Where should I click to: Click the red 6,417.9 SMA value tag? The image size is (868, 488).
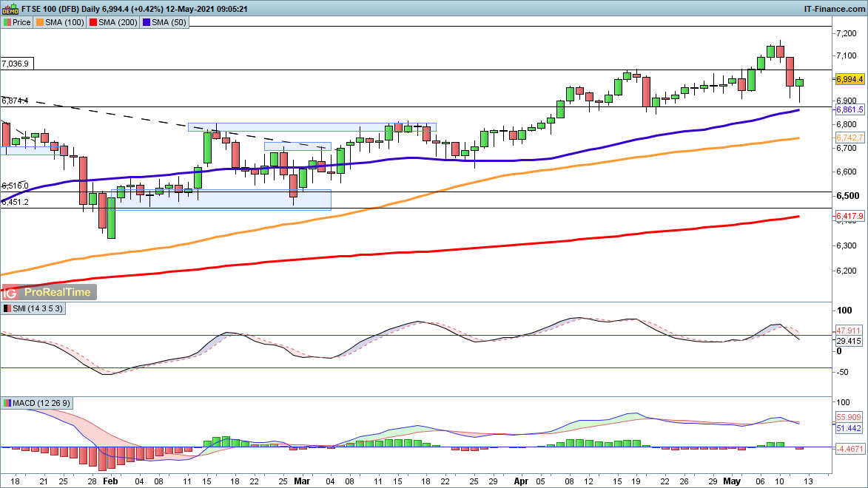[850, 216]
